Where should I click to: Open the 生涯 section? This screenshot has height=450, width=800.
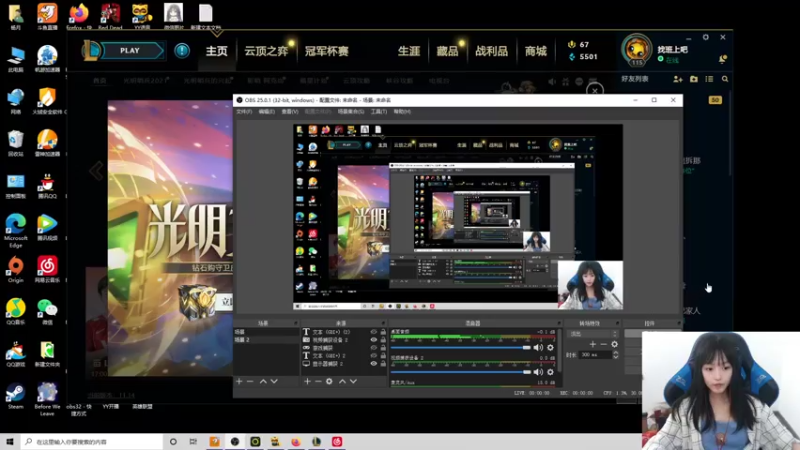tap(409, 51)
